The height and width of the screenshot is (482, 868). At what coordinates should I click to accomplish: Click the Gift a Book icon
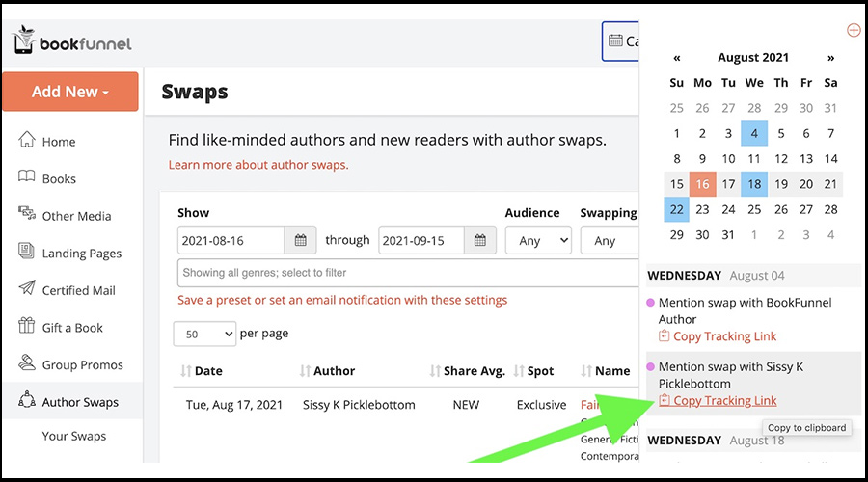(26, 328)
